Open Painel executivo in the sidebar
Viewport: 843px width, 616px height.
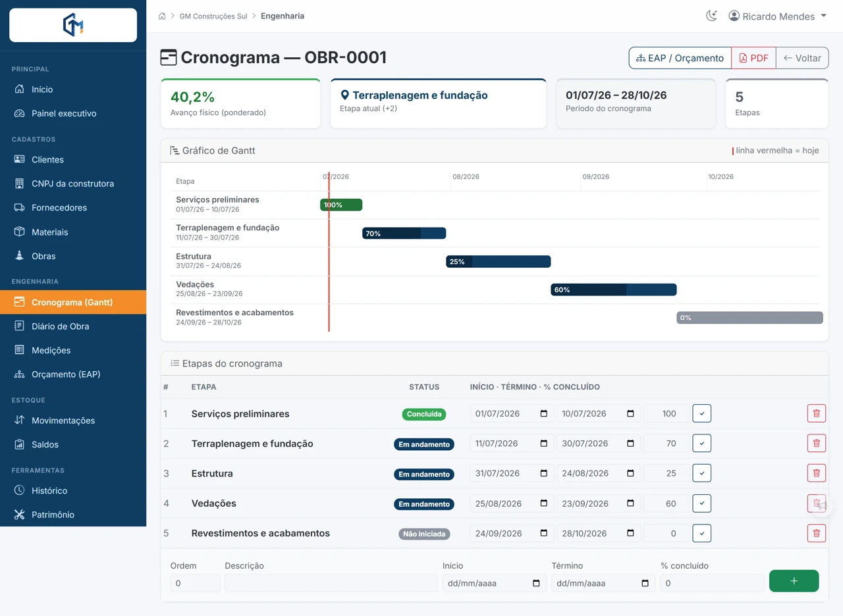tap(73, 113)
